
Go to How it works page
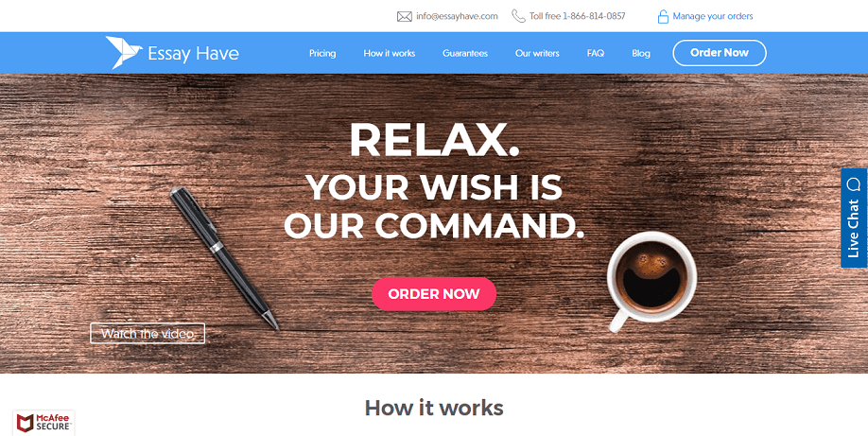pyautogui.click(x=390, y=53)
